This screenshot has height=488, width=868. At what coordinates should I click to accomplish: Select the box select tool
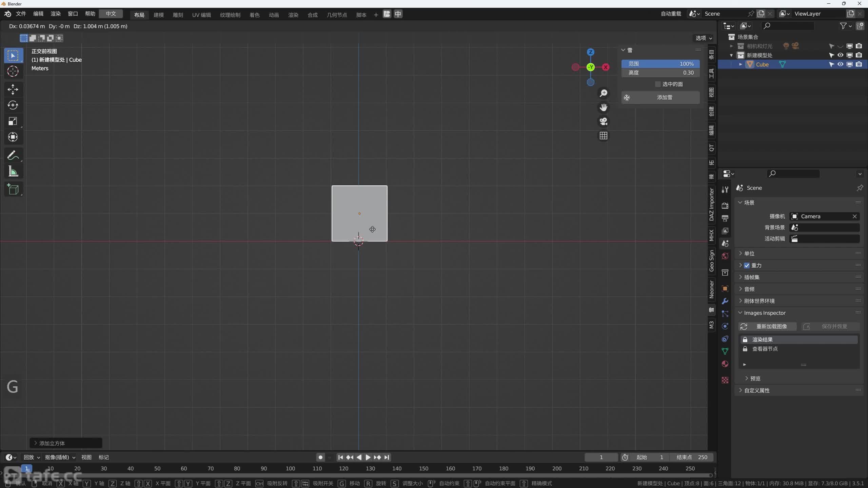coord(13,56)
